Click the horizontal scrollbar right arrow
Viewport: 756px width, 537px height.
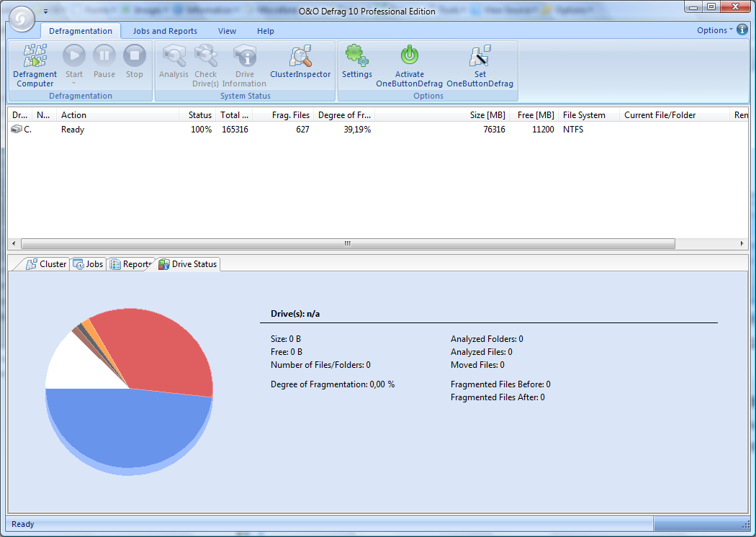pos(742,243)
